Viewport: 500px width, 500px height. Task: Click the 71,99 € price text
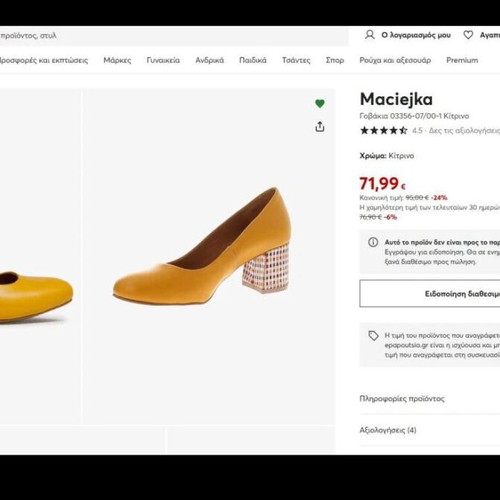382,184
